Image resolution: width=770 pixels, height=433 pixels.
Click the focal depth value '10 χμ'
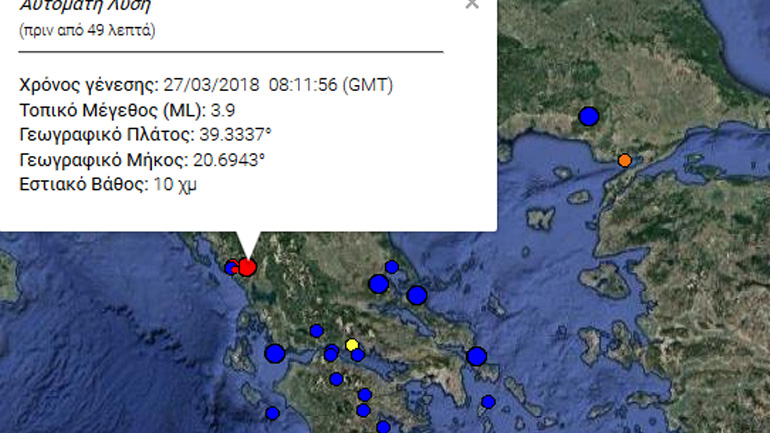coord(175,185)
